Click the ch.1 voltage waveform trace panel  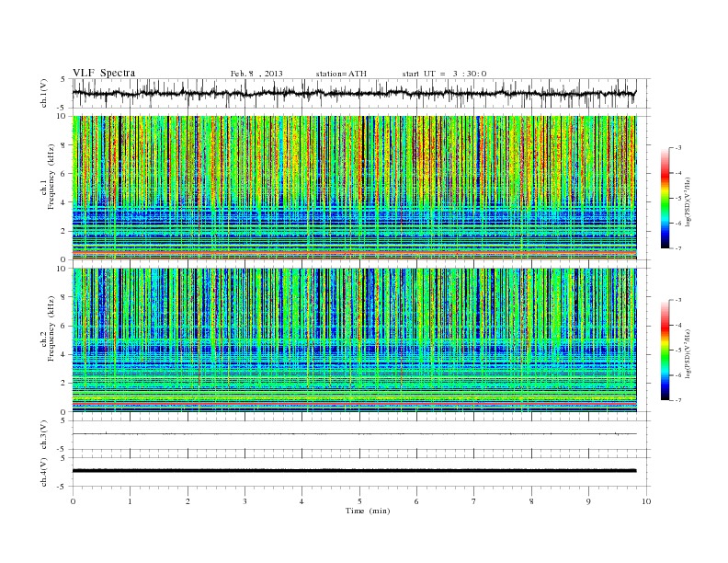(361, 93)
